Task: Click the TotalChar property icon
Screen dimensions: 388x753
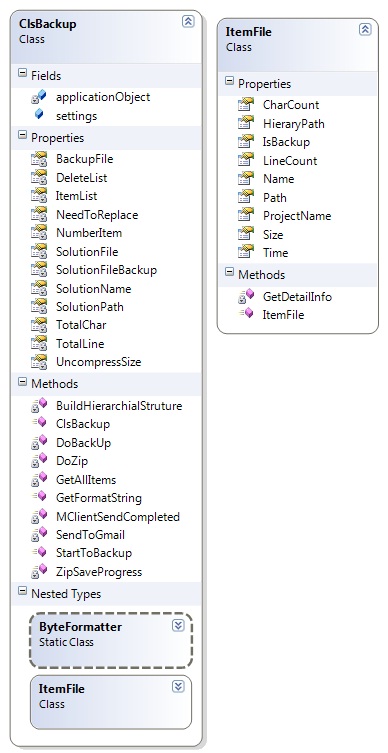Action: coord(39,325)
